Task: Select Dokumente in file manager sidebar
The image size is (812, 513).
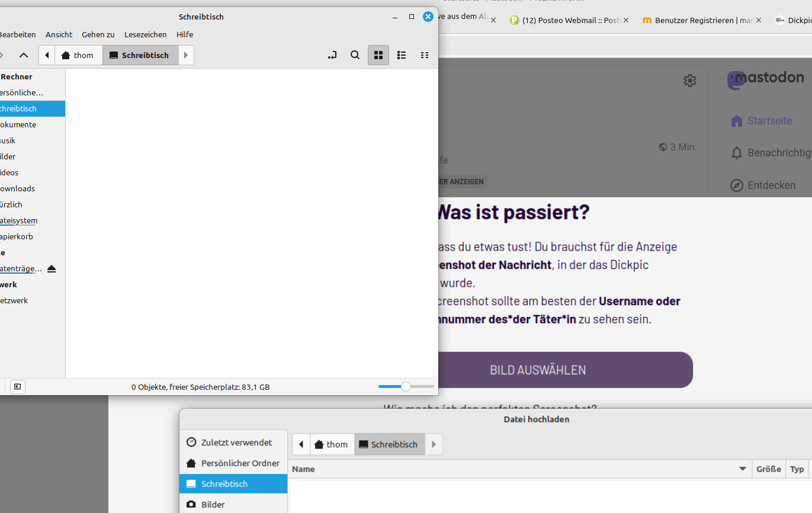Action: pyautogui.click(x=33, y=124)
